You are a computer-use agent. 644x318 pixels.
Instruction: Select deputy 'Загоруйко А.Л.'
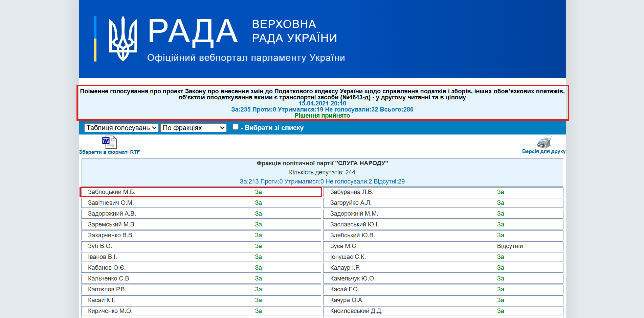(x=351, y=203)
